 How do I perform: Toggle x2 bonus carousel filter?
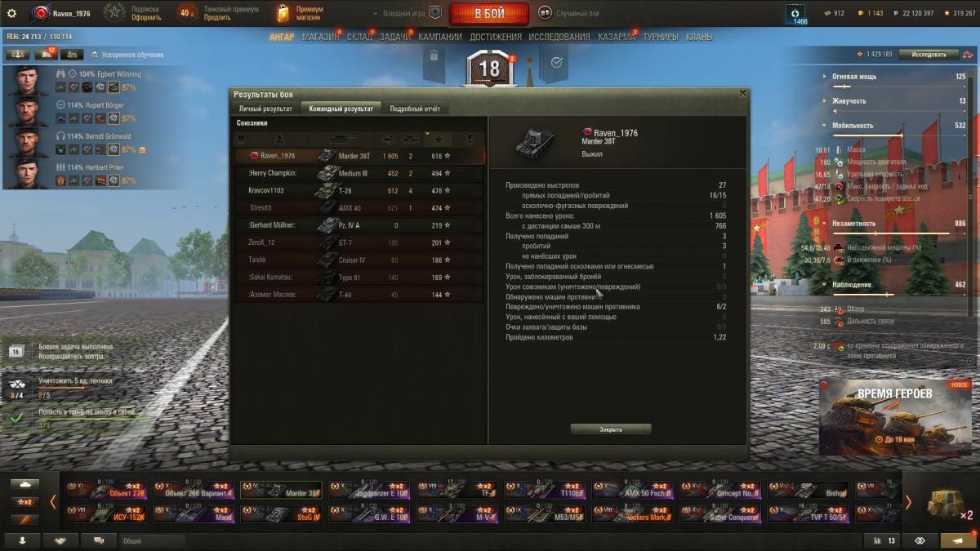(24, 501)
